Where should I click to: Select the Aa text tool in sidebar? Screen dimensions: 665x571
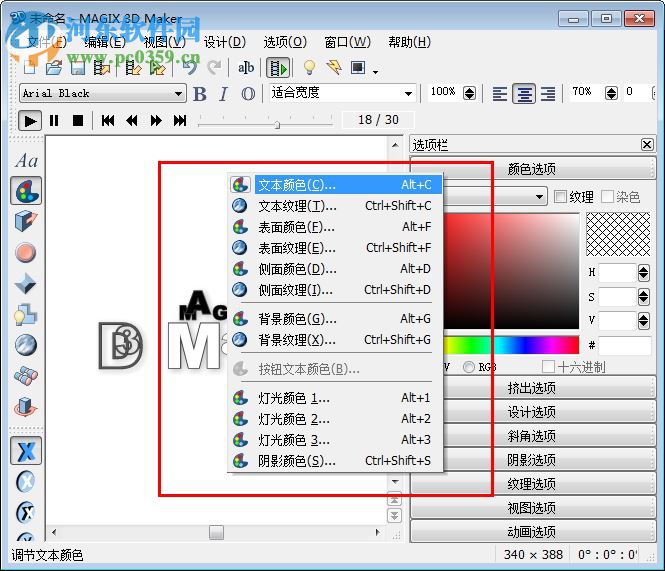26,161
